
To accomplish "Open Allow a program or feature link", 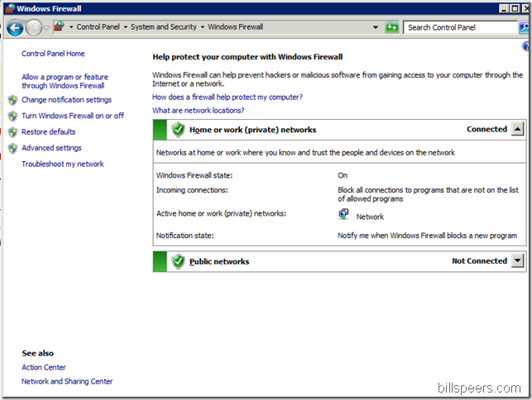I will point(65,81).
